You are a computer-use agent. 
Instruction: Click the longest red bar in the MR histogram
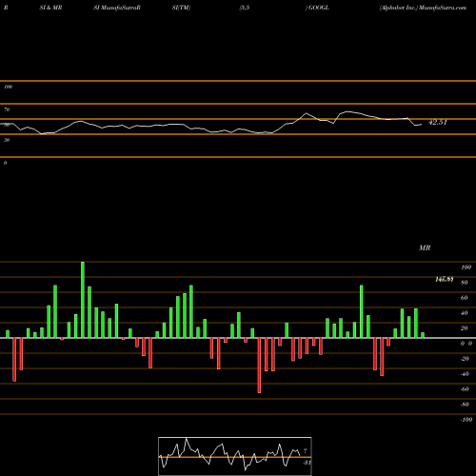[x=259, y=366]
